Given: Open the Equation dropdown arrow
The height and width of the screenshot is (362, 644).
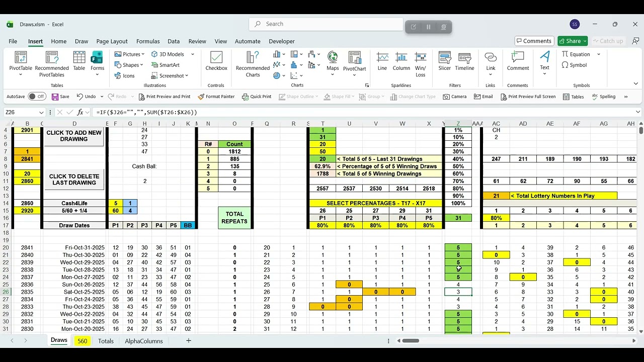Looking at the screenshot, I should (x=599, y=54).
